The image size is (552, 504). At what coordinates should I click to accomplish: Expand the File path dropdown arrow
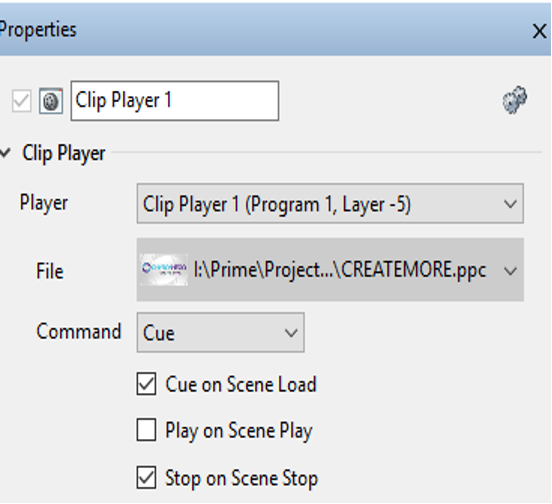[510, 271]
